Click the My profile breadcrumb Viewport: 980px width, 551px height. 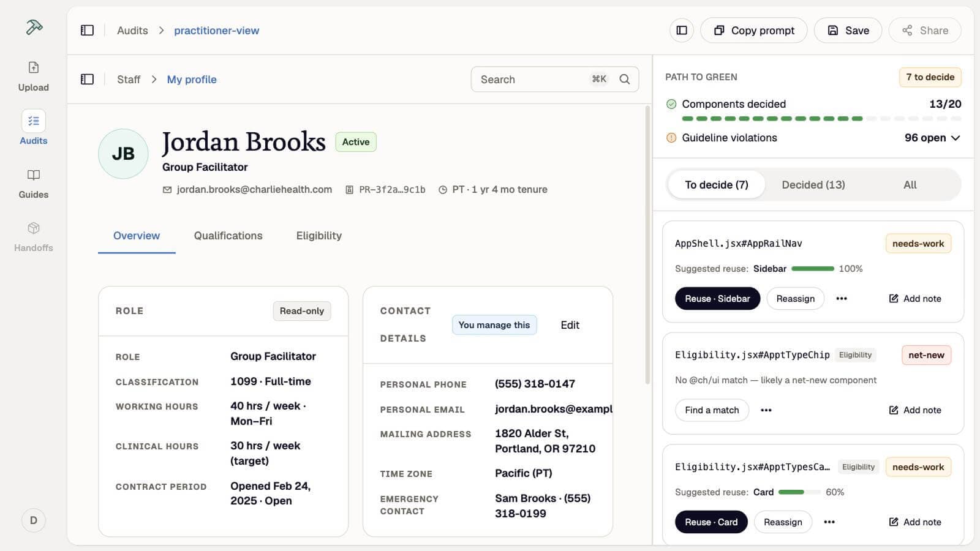pos(192,80)
